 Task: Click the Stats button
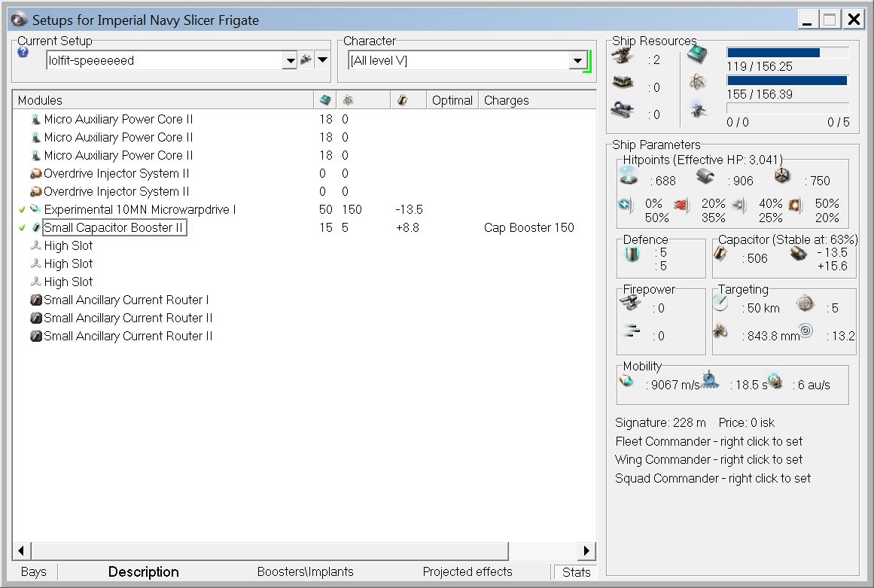click(576, 572)
